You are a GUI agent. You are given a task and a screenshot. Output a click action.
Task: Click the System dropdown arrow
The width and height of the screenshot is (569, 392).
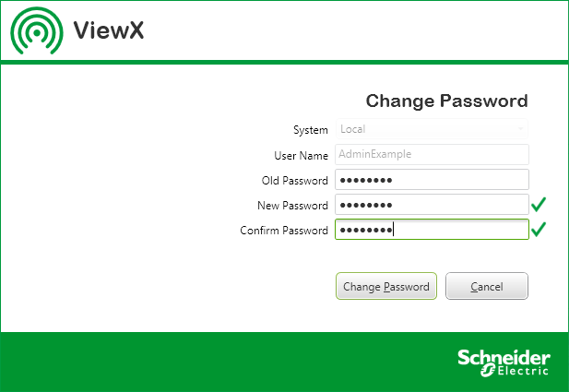(521, 129)
